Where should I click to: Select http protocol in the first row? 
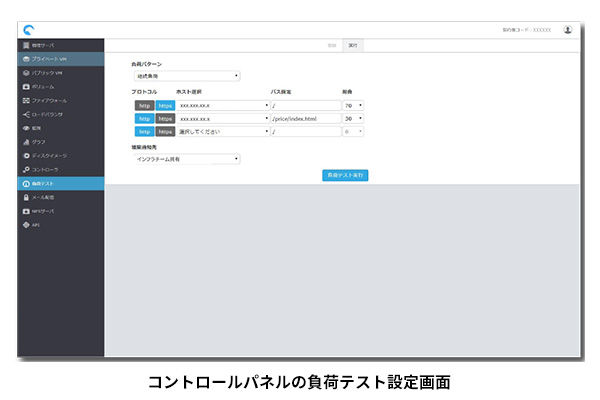pos(144,104)
